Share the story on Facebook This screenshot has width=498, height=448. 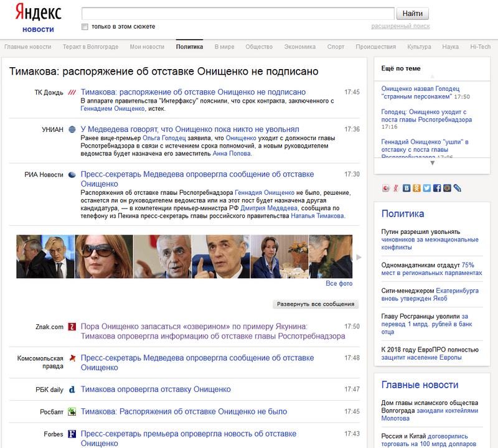click(437, 189)
